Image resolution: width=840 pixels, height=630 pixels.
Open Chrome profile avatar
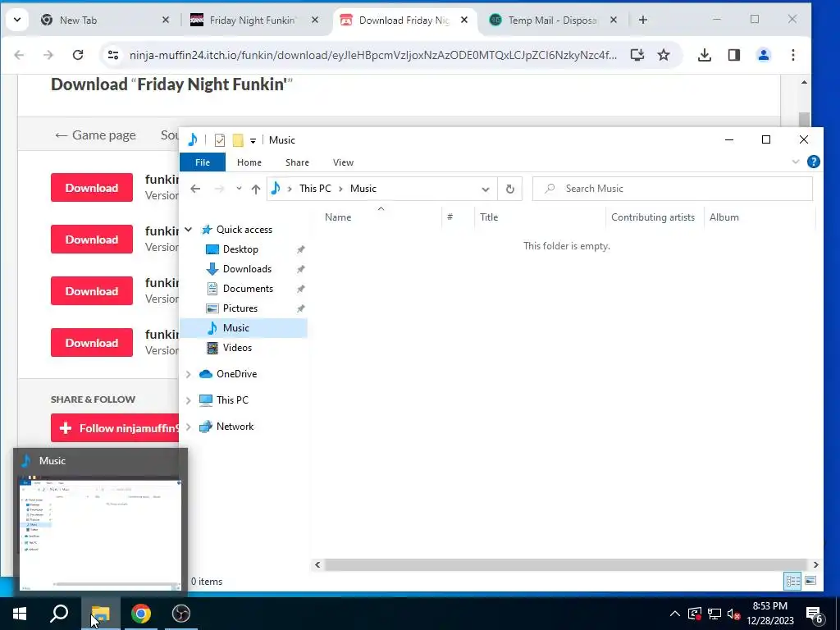pyautogui.click(x=764, y=55)
